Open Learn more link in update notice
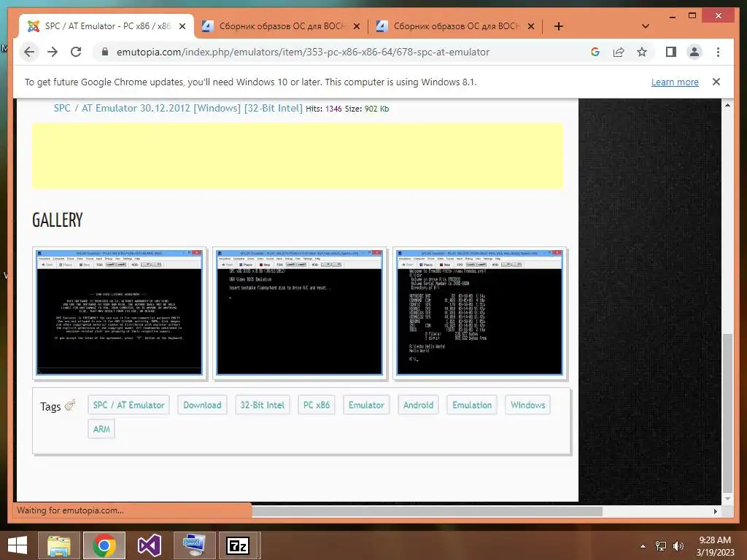 pyautogui.click(x=675, y=82)
